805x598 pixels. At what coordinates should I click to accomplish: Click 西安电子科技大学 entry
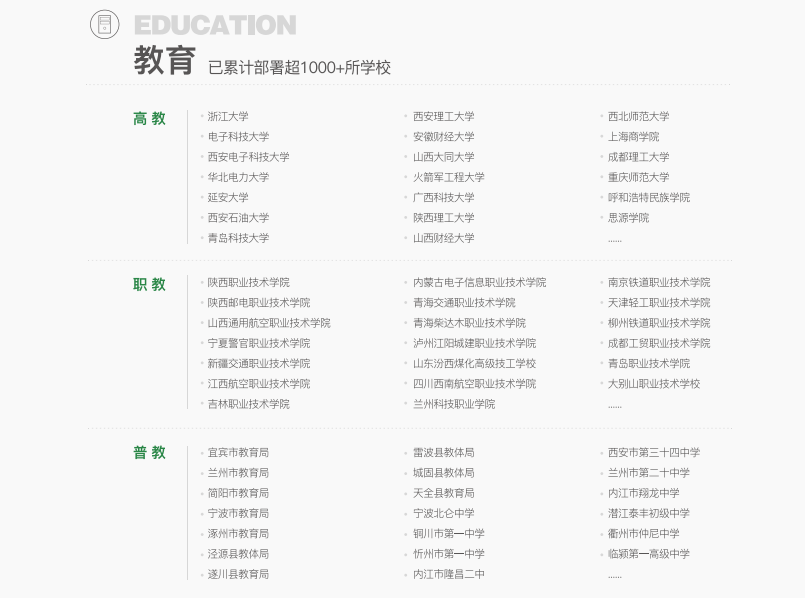click(x=248, y=157)
